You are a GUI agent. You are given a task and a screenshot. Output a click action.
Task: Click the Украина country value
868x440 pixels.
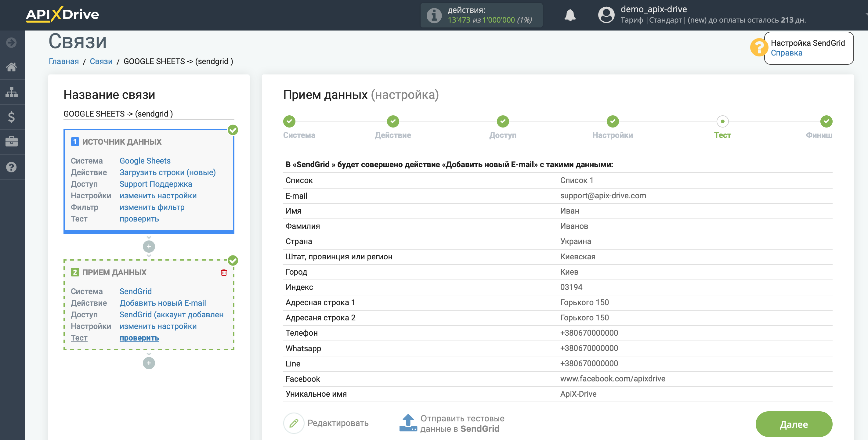[576, 241]
